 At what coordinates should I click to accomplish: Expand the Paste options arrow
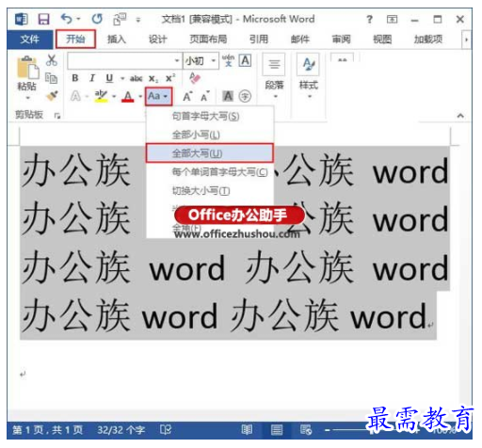point(27,98)
